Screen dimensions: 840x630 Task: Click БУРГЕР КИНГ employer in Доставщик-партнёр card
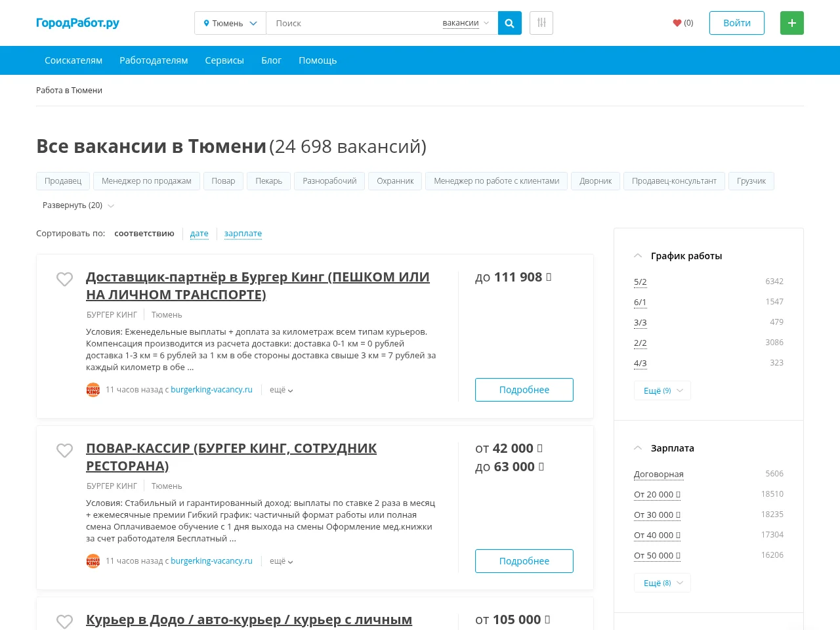tap(112, 315)
